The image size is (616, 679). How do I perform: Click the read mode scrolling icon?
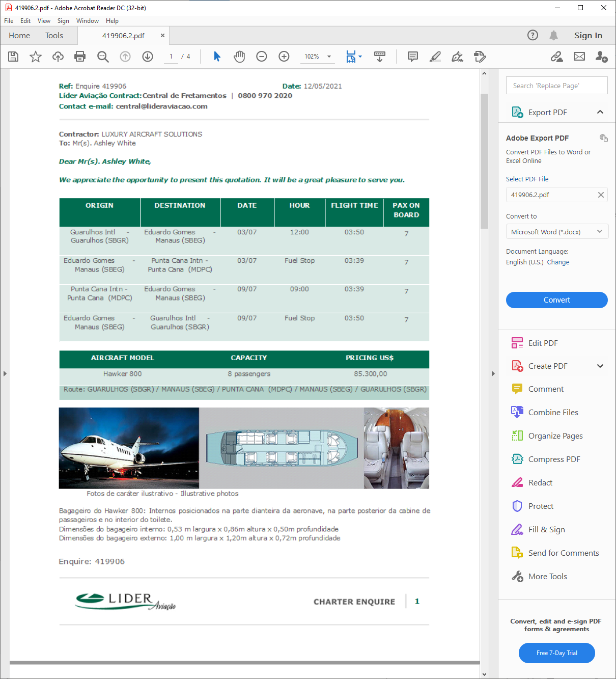(x=380, y=57)
